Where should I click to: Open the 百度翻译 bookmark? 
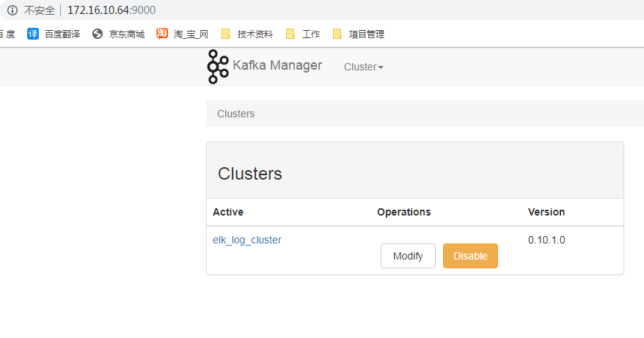(x=54, y=34)
